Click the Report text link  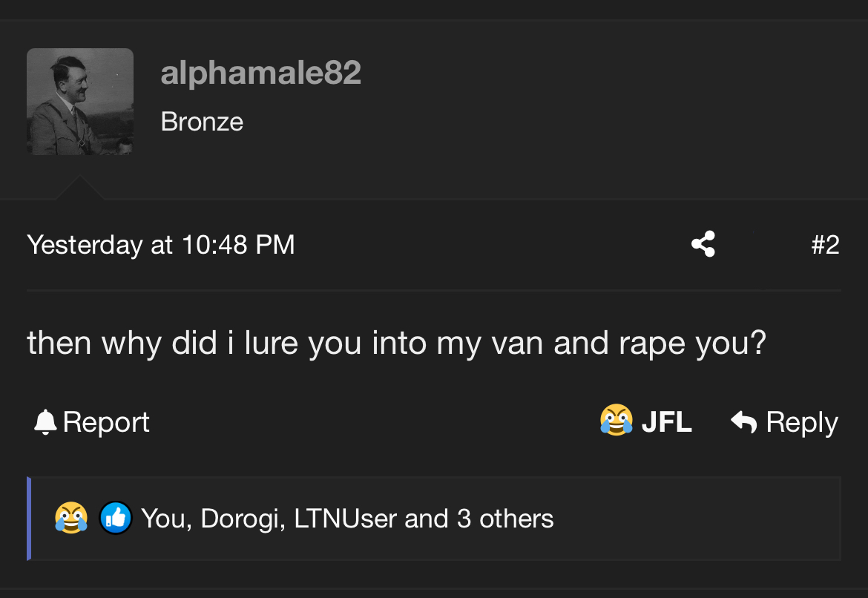point(106,422)
